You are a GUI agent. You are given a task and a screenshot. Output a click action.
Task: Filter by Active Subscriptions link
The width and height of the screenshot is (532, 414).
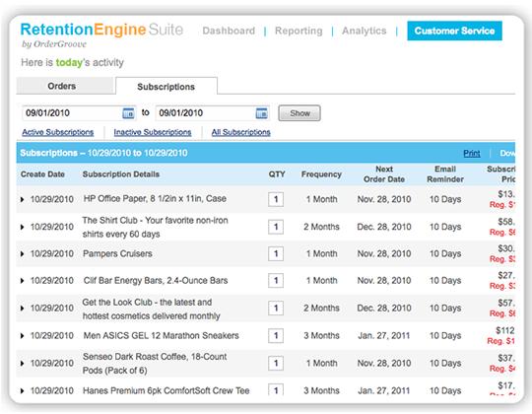(x=58, y=132)
